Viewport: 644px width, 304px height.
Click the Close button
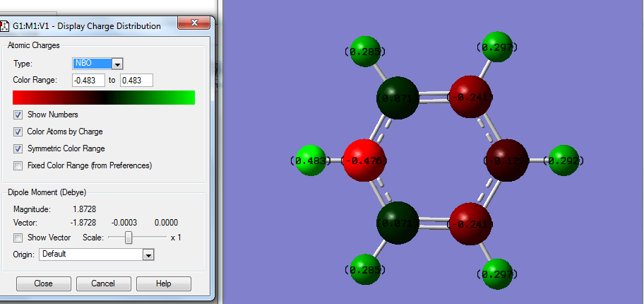tap(44, 283)
